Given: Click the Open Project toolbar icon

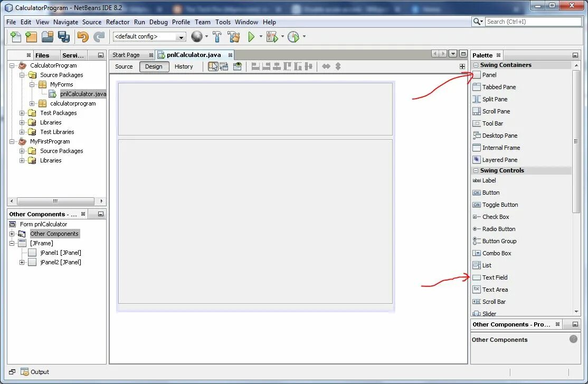Looking at the screenshot, I should (x=48, y=37).
